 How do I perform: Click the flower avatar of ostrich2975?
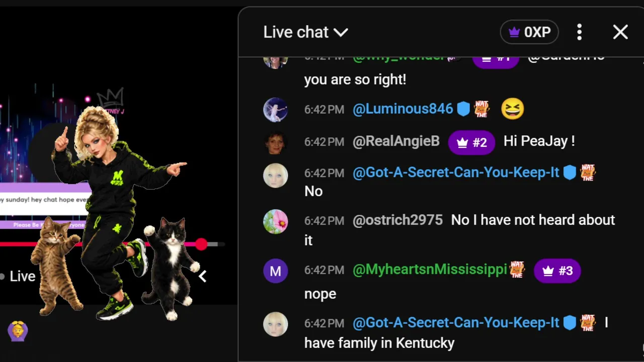(275, 221)
